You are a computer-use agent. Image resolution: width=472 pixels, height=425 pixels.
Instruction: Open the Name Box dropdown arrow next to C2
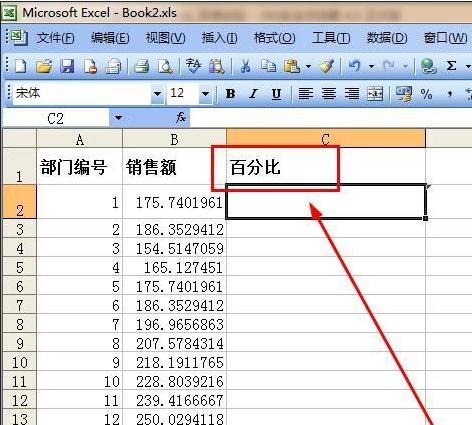(x=118, y=118)
